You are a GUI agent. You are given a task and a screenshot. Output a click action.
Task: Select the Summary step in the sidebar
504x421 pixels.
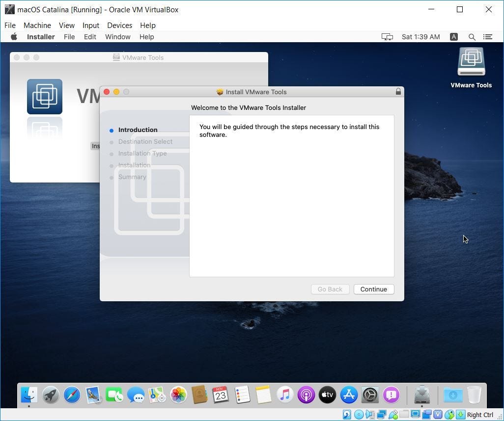(132, 177)
